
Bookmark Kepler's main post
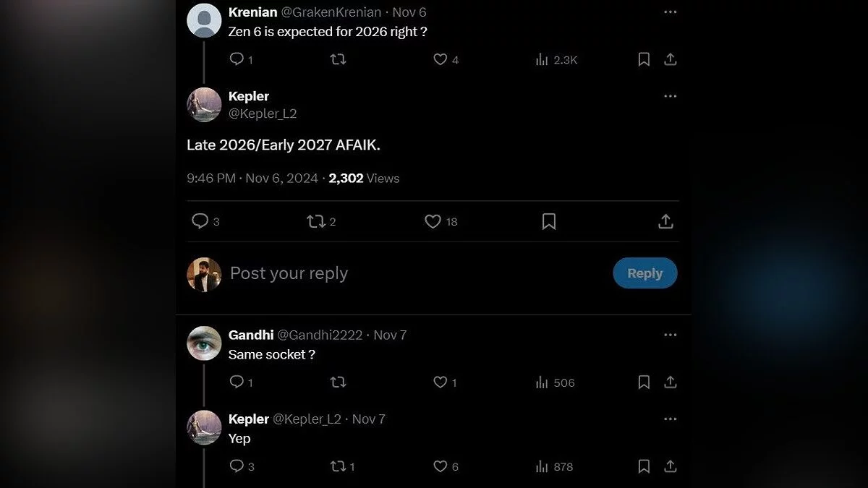pyautogui.click(x=549, y=222)
